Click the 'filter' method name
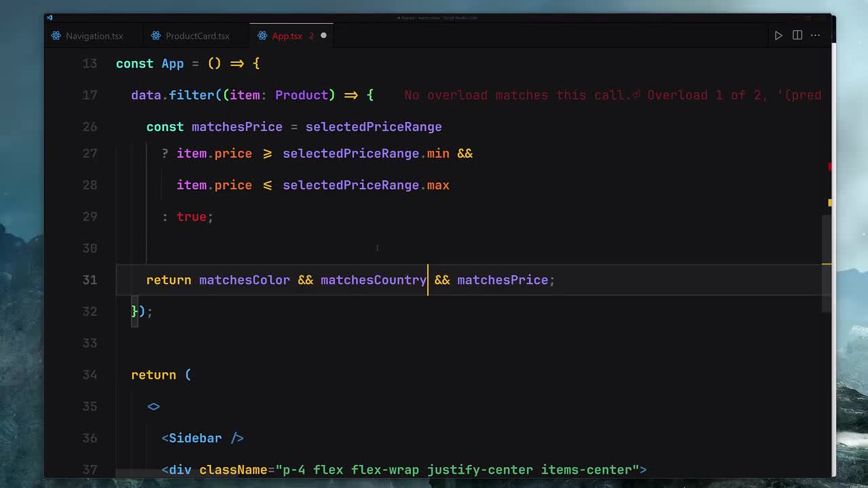The height and width of the screenshot is (488, 868). [x=192, y=96]
